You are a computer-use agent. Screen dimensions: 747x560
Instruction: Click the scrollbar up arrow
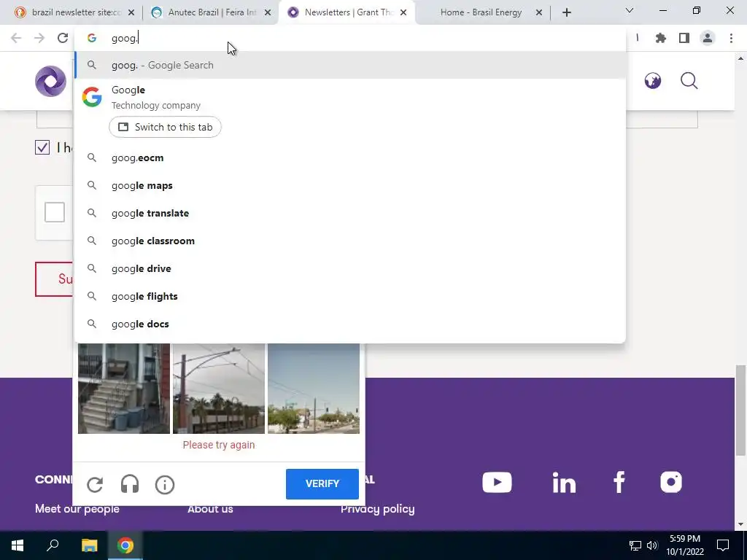click(740, 58)
